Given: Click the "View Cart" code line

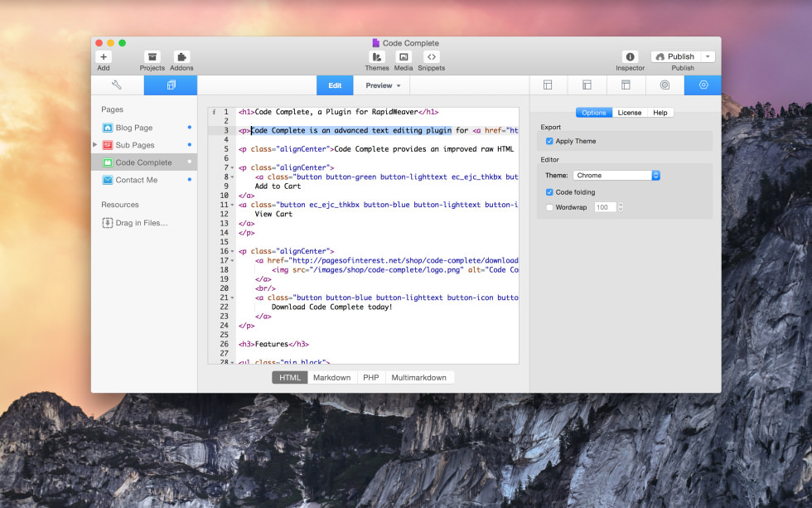Looking at the screenshot, I should pyautogui.click(x=273, y=214).
